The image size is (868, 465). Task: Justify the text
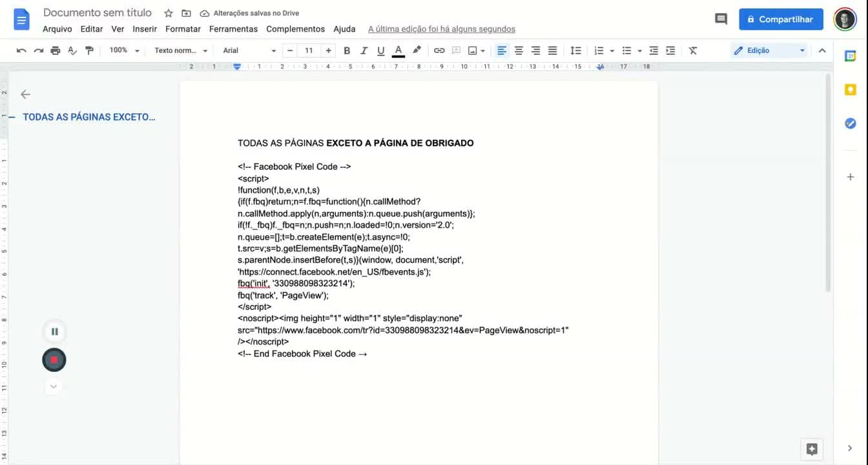pos(553,50)
